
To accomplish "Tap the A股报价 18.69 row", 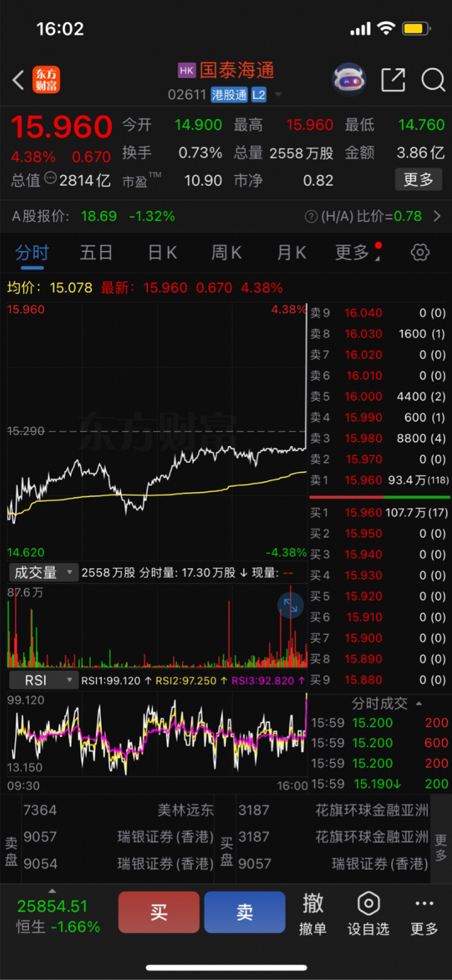I will (94, 216).
